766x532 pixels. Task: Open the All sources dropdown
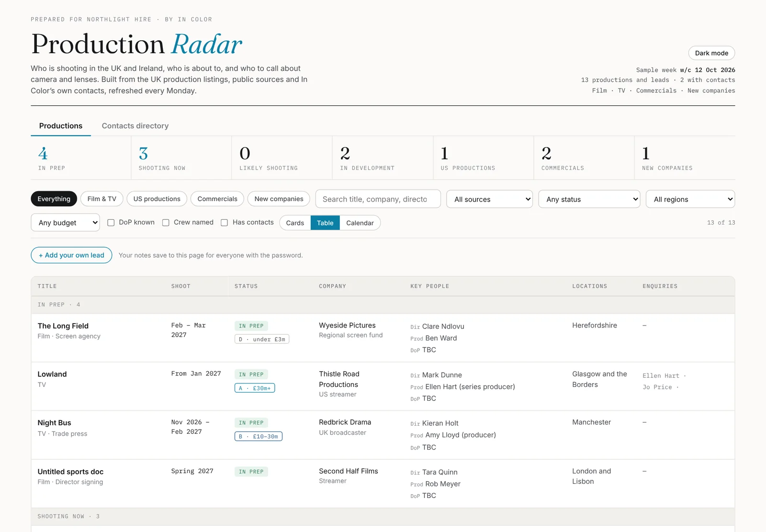click(x=490, y=199)
